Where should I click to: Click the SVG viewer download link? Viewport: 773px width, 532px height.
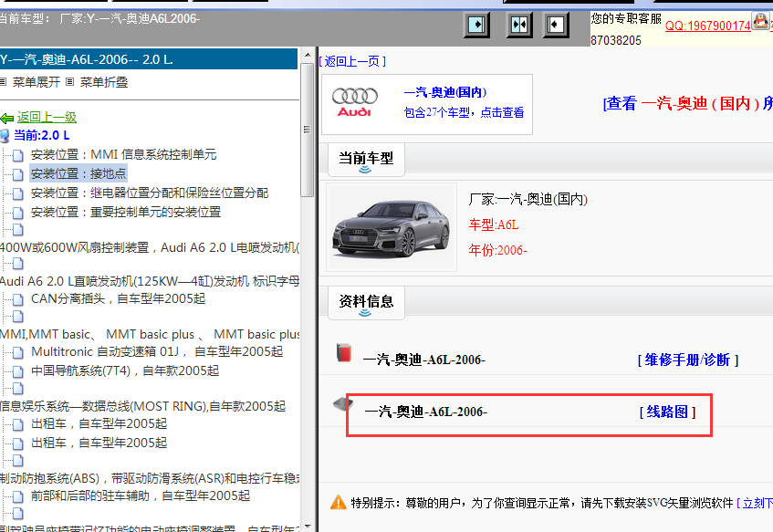point(755,503)
